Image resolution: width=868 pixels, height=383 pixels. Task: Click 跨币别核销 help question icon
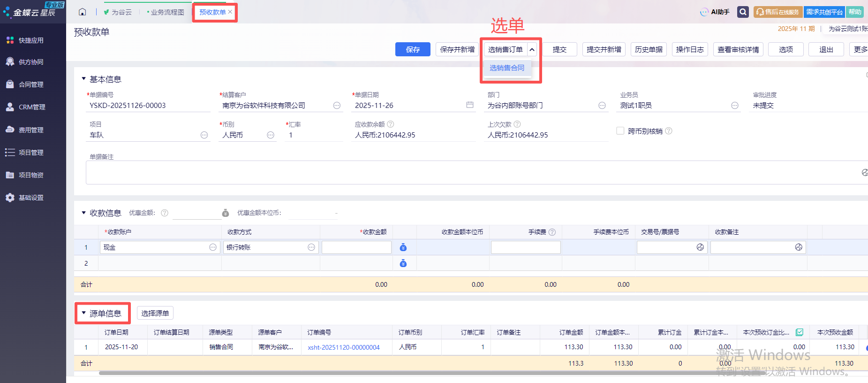pyautogui.click(x=669, y=131)
